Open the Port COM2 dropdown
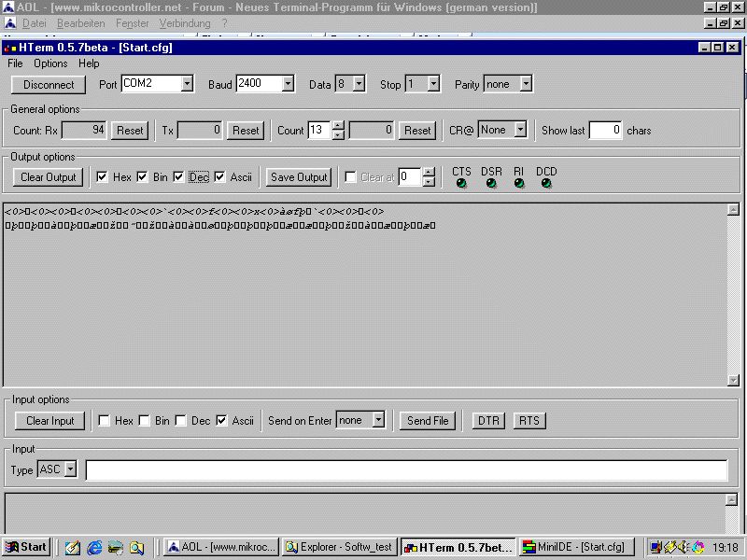 point(188,84)
